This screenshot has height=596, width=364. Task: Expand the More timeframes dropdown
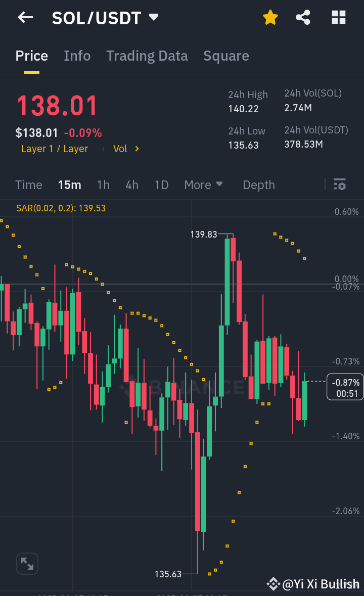click(x=204, y=185)
